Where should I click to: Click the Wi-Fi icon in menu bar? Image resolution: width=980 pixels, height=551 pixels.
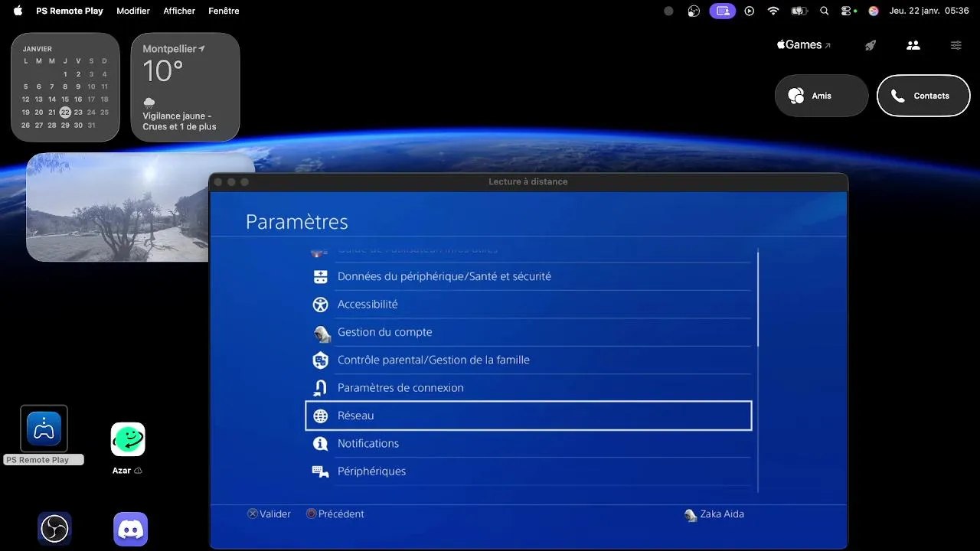click(x=773, y=11)
